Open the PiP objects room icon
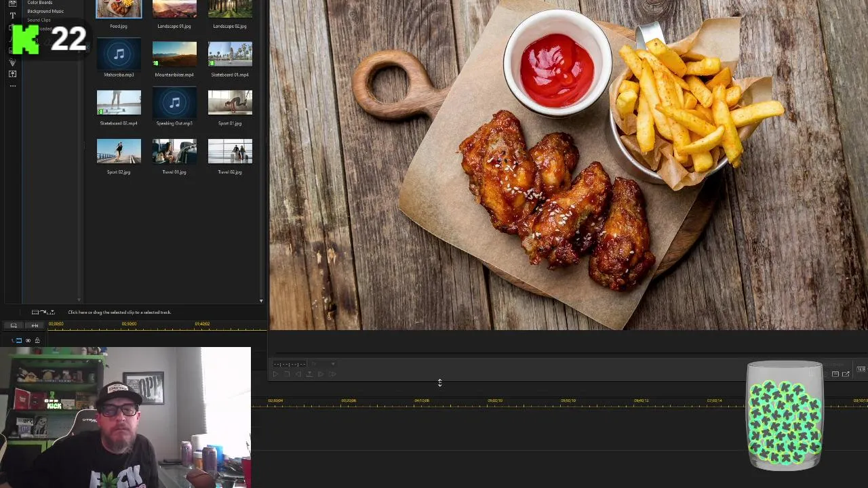868x488 pixels. pos(12,74)
